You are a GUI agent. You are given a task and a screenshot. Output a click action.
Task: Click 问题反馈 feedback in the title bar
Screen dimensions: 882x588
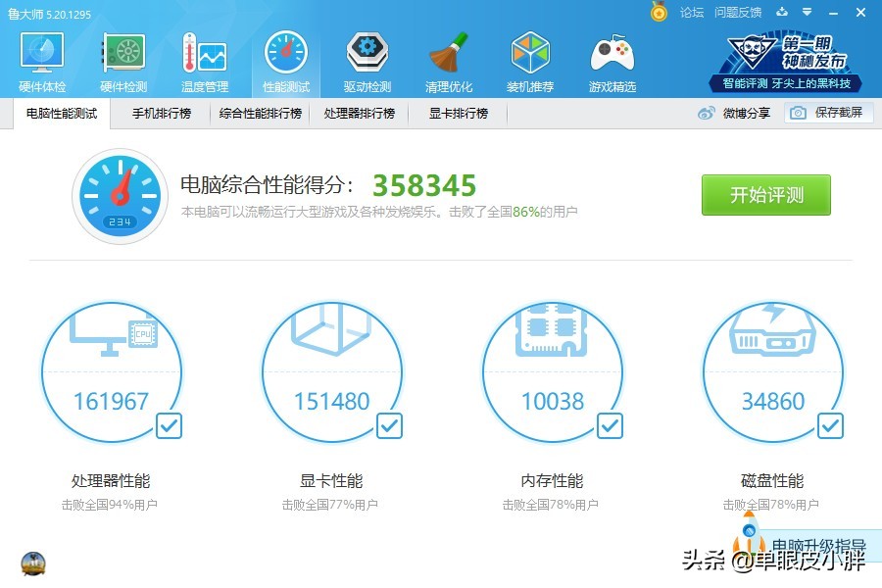click(740, 13)
